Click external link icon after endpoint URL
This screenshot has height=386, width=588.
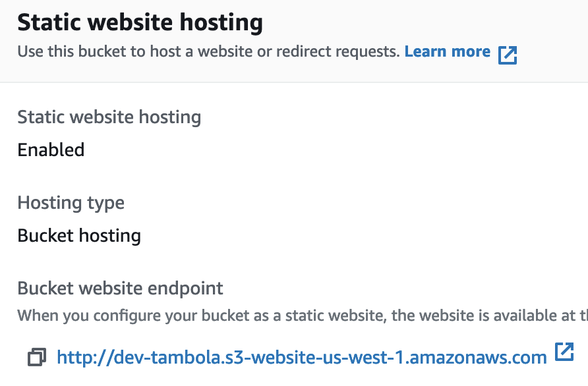tap(564, 352)
